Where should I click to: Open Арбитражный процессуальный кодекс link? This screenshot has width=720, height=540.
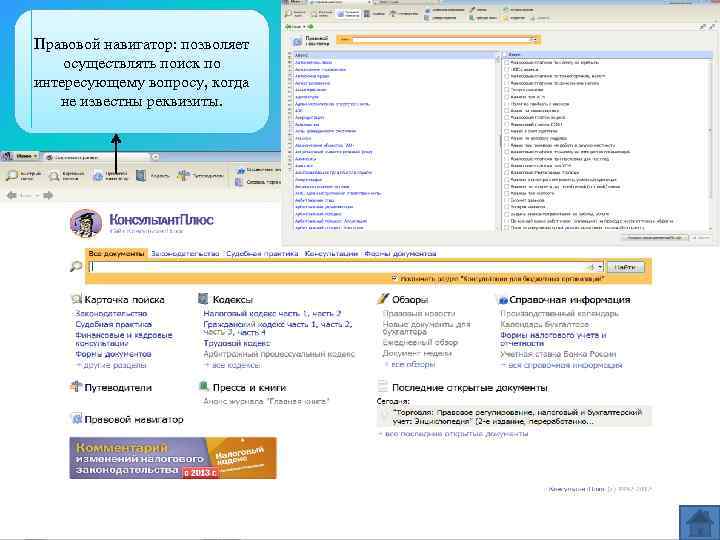(279, 354)
